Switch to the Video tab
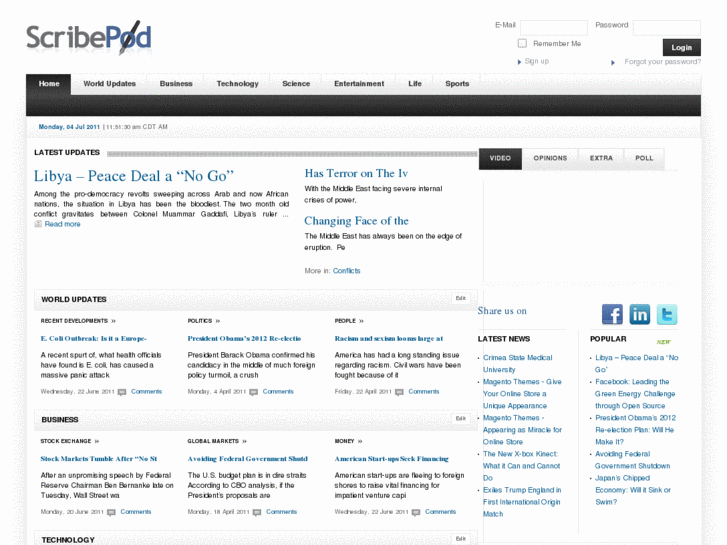 (x=500, y=159)
